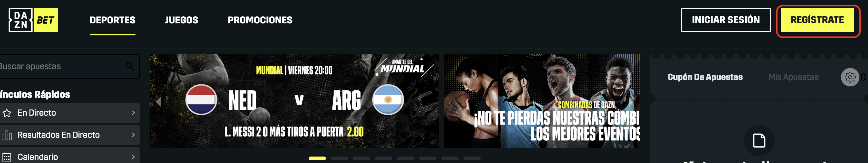
Task: Click the empty bet slip document icon
Action: 759,140
